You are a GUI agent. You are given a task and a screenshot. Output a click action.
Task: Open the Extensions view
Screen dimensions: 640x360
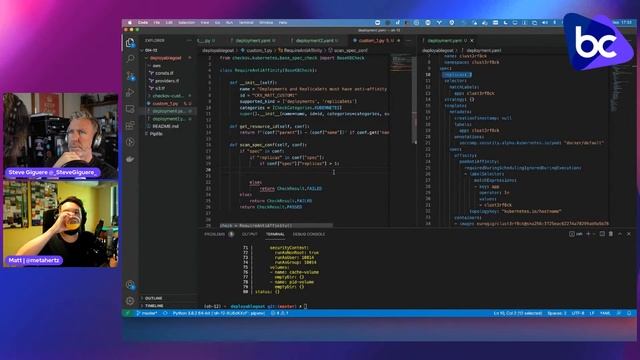(x=130, y=125)
